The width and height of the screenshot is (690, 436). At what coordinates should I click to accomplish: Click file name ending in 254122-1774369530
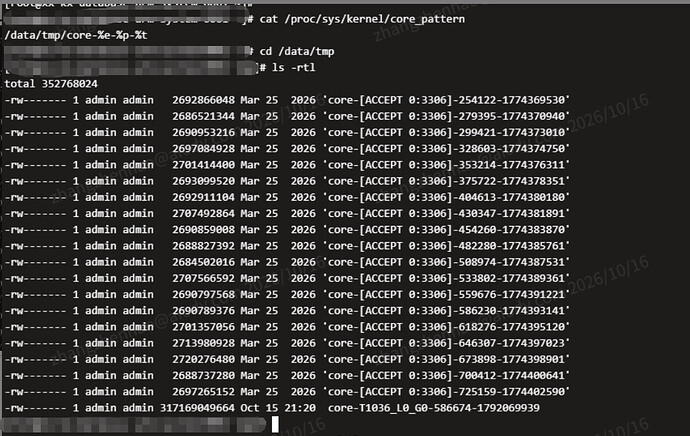(x=447, y=100)
